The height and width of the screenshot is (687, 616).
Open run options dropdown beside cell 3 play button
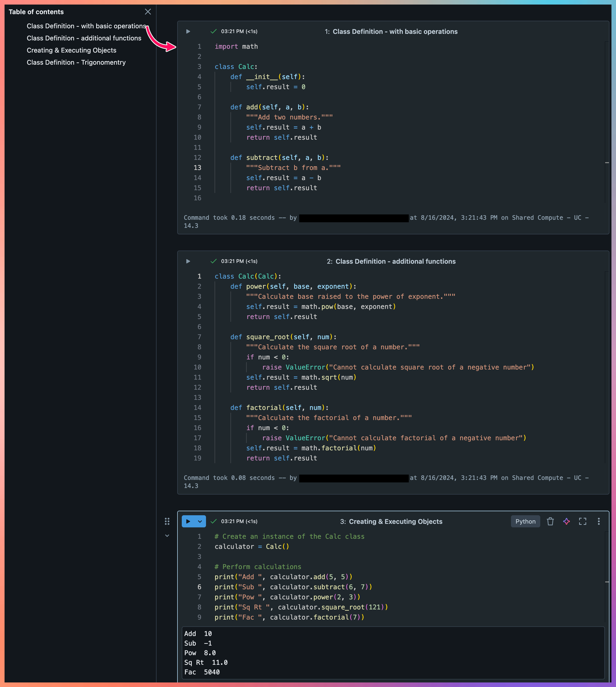[x=200, y=521]
